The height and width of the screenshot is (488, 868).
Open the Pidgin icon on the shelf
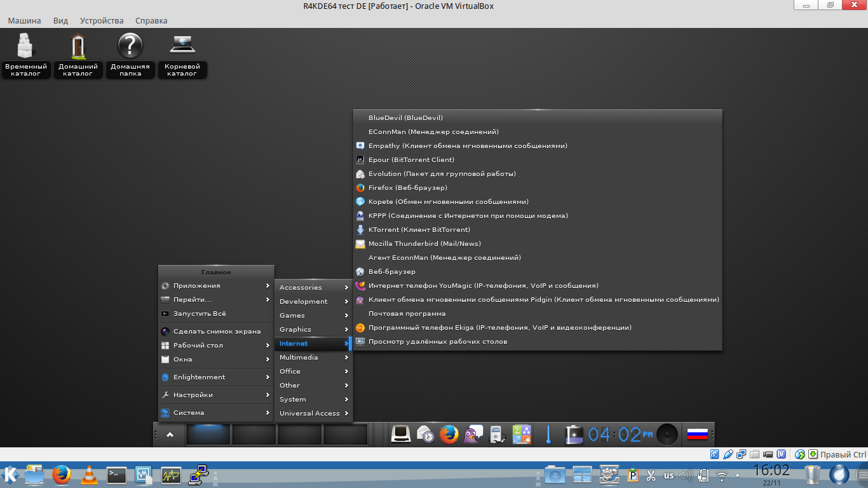[x=473, y=435]
